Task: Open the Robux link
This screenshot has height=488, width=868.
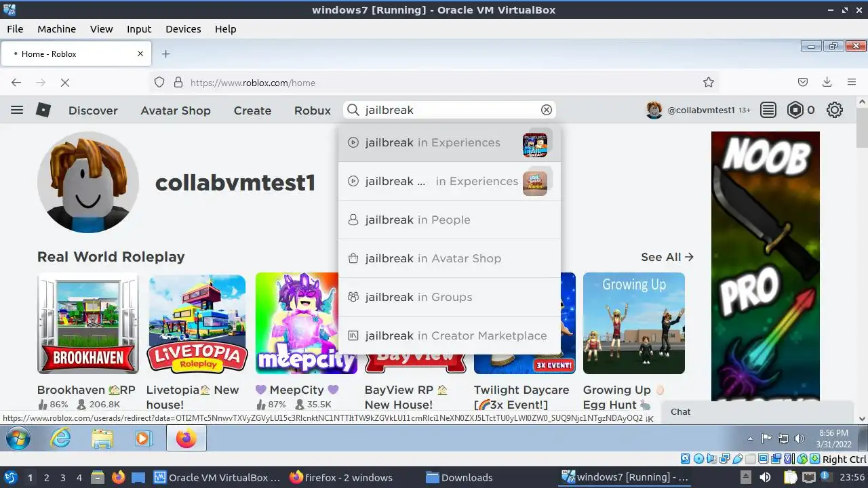Action: 313,110
